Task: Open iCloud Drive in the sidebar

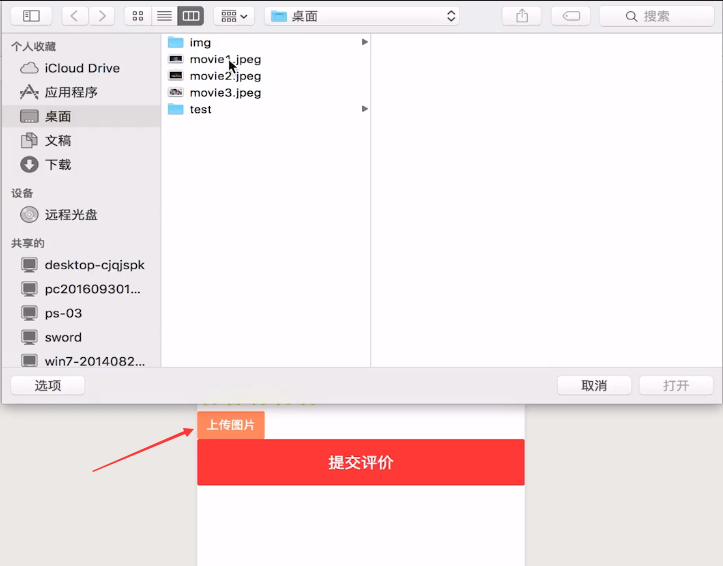Action: (82, 68)
